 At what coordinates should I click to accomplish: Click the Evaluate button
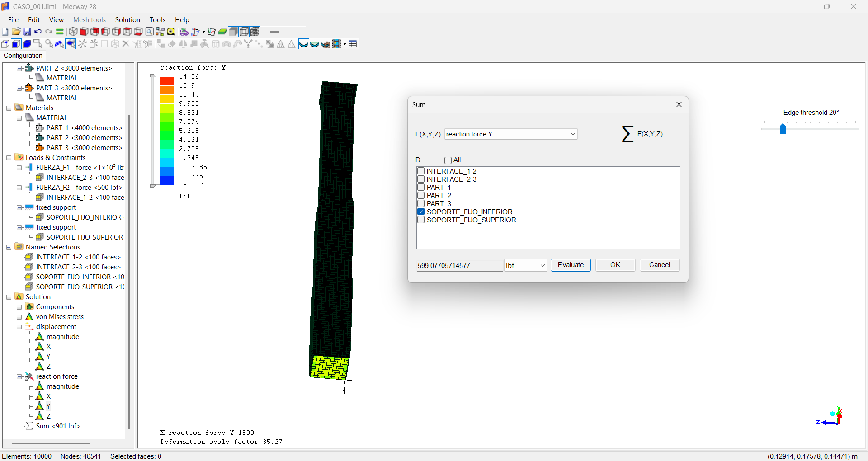point(571,265)
